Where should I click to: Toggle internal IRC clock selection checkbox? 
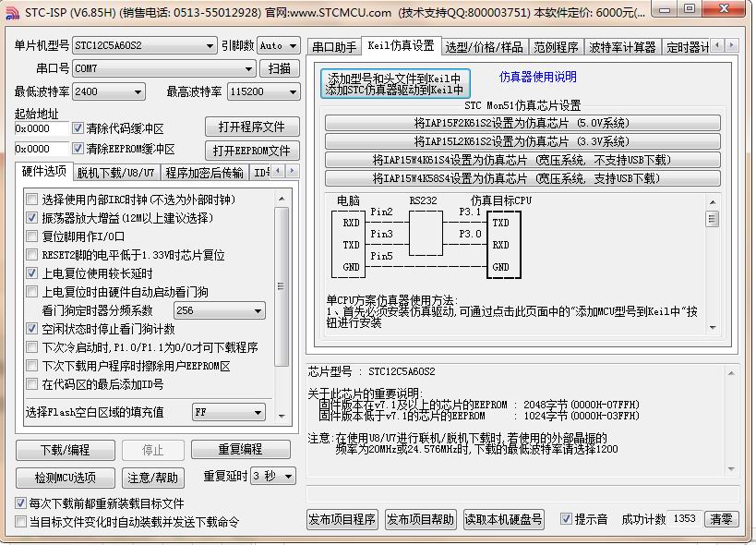[31, 200]
